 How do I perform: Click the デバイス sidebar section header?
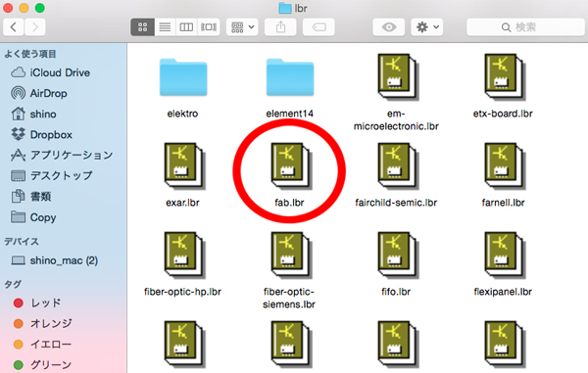pyautogui.click(x=22, y=242)
